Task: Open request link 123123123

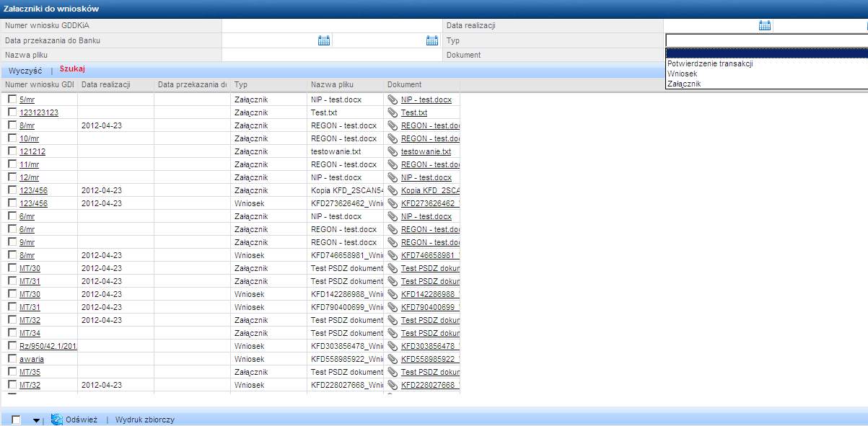Action: point(39,112)
